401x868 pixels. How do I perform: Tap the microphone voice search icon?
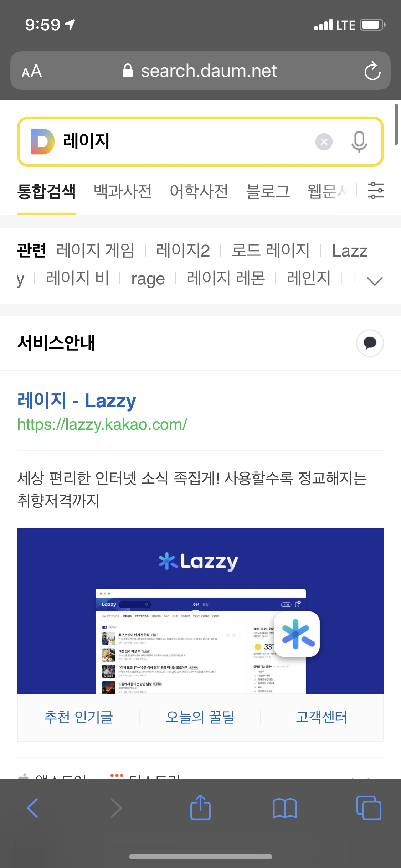pyautogui.click(x=359, y=142)
